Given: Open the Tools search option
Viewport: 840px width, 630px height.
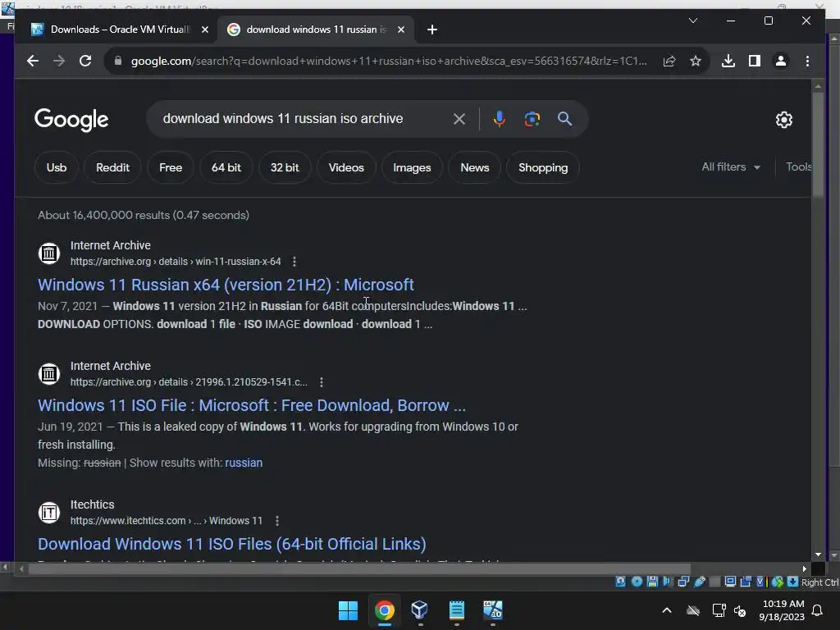Looking at the screenshot, I should [x=798, y=167].
